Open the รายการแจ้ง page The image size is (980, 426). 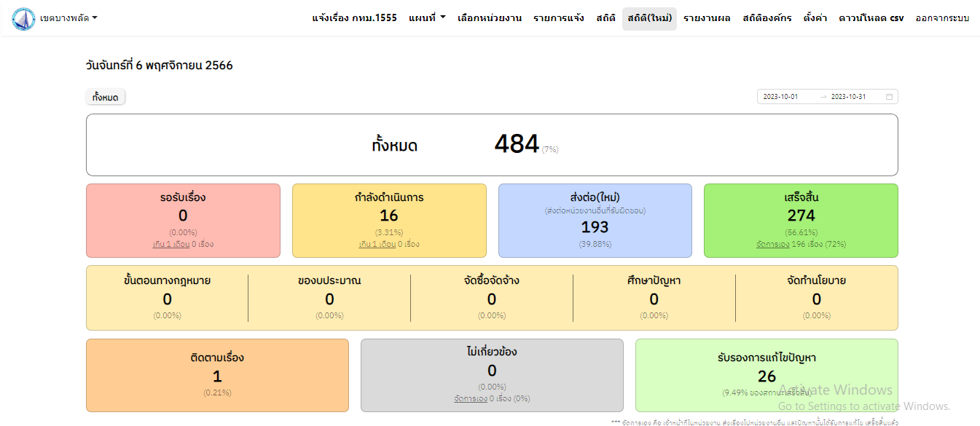pos(558,18)
